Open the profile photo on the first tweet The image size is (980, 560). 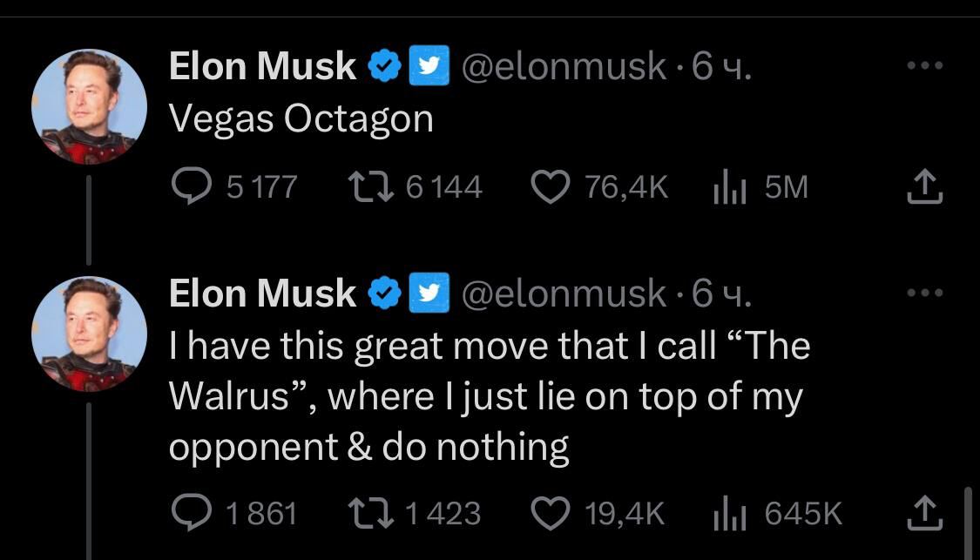(90, 106)
